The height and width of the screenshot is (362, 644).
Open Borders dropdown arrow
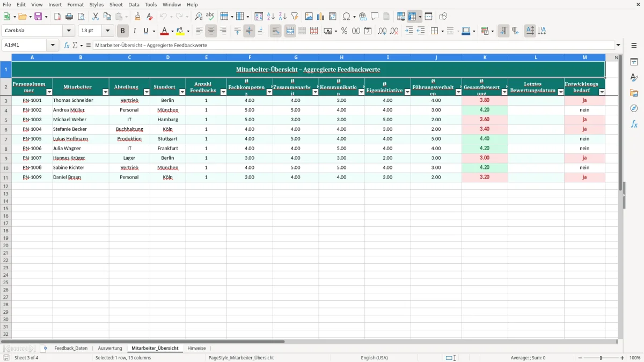tap(442, 31)
